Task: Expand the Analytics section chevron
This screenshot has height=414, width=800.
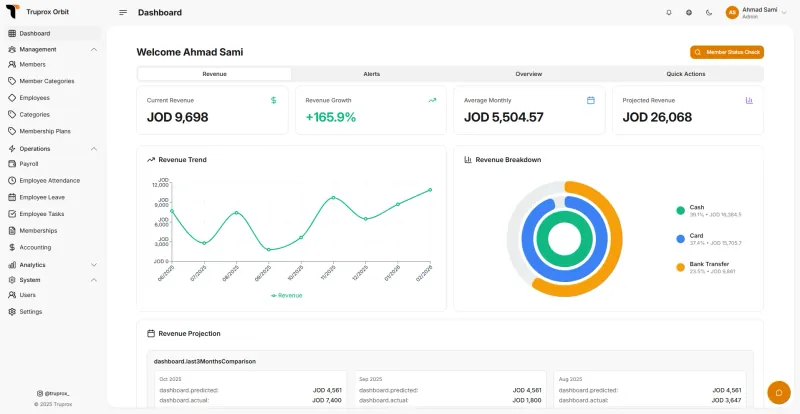Action: pos(94,265)
